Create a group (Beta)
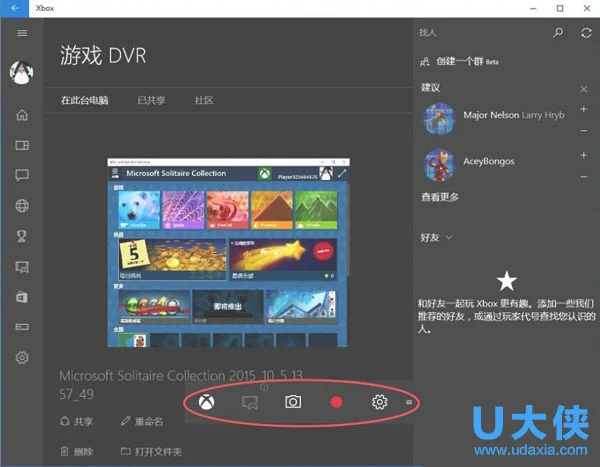This screenshot has height=467, width=600. coord(459,62)
